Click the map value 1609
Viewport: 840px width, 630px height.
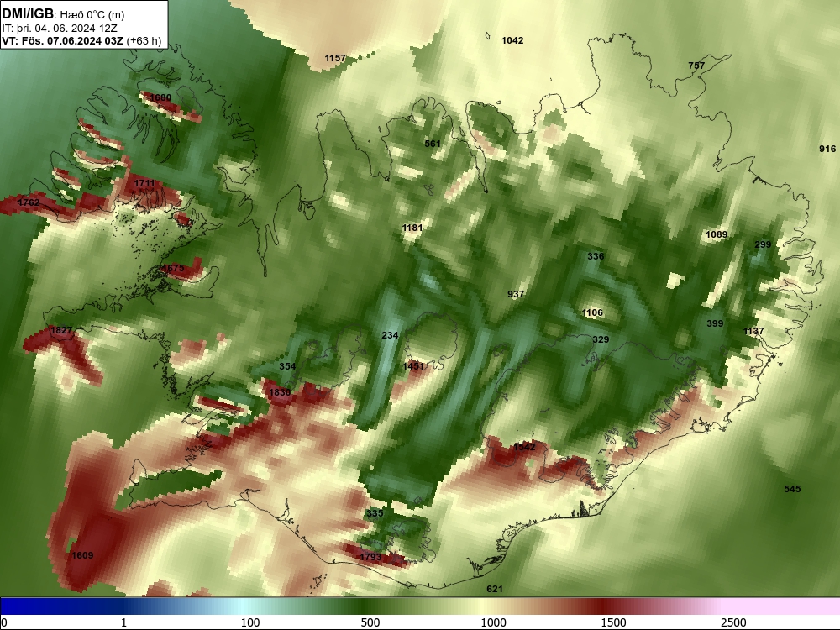tap(82, 555)
